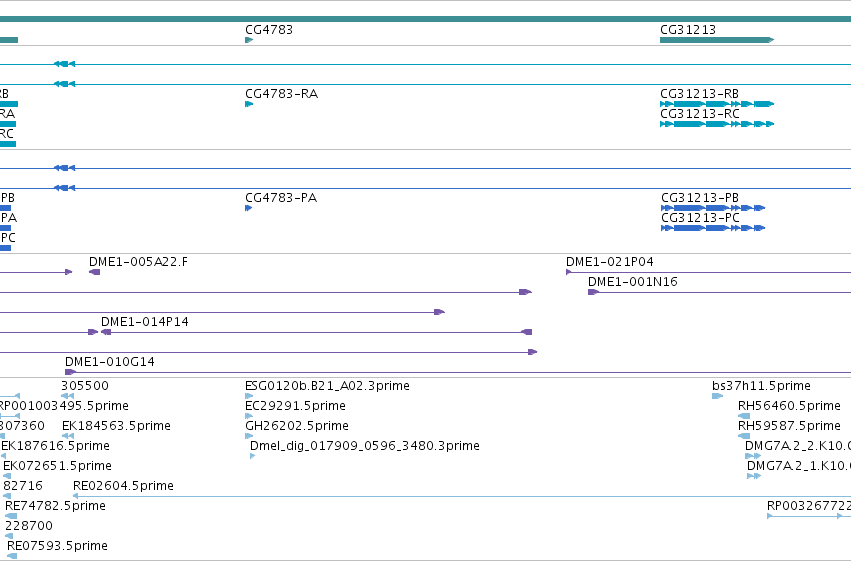Click the RE02604.5prime EST label

(x=123, y=486)
